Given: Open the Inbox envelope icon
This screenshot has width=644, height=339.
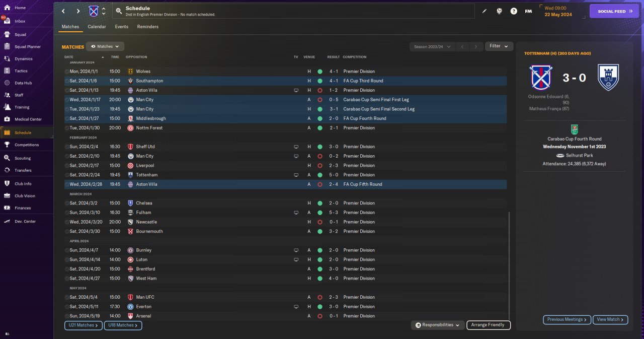Looking at the screenshot, I should pyautogui.click(x=7, y=21).
